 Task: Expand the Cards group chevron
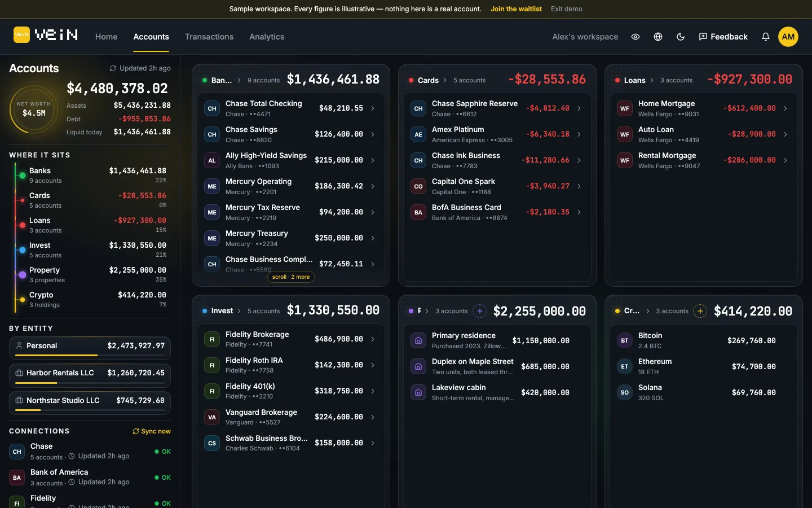445,80
